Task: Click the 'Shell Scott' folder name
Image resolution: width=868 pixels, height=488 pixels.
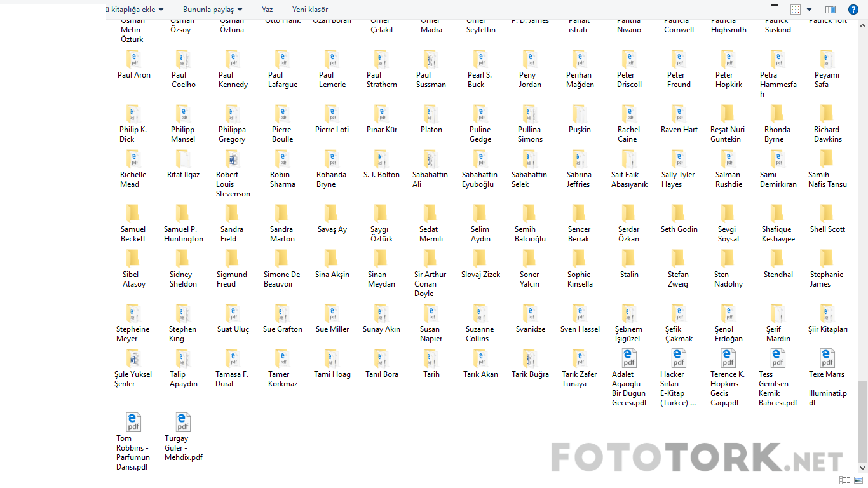Action: point(827,229)
